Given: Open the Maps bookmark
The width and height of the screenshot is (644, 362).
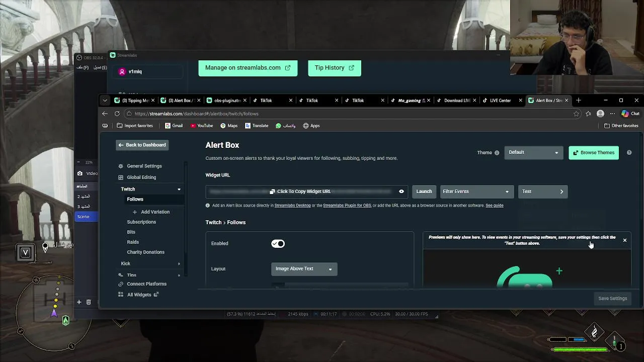Looking at the screenshot, I should [229, 126].
